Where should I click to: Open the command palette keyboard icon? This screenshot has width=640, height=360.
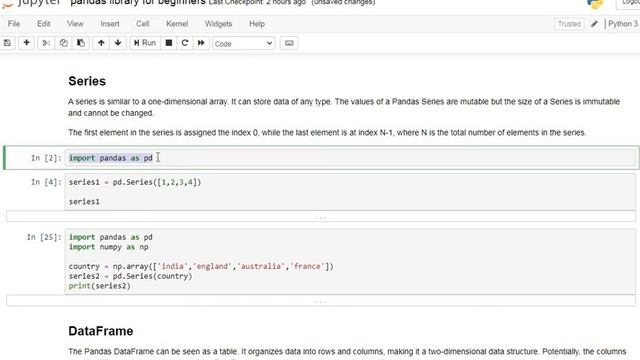(289, 43)
